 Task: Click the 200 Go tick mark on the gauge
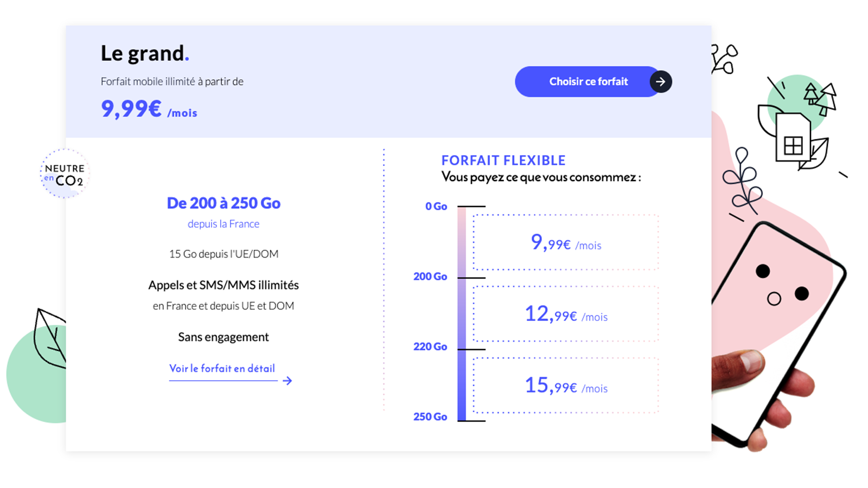(x=471, y=277)
